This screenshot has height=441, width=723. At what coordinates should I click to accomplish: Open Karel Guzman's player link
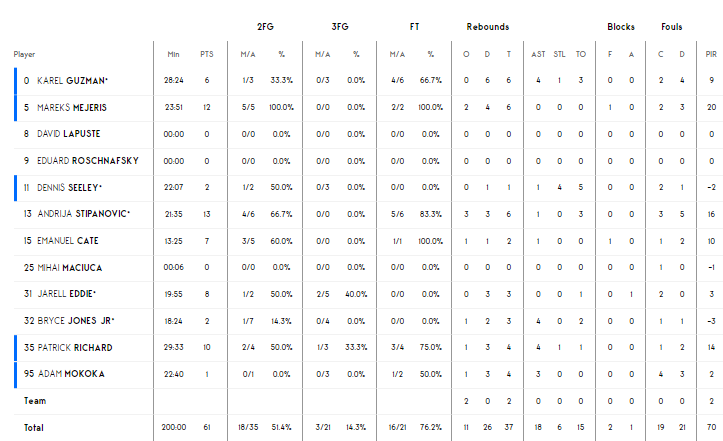click(72, 81)
